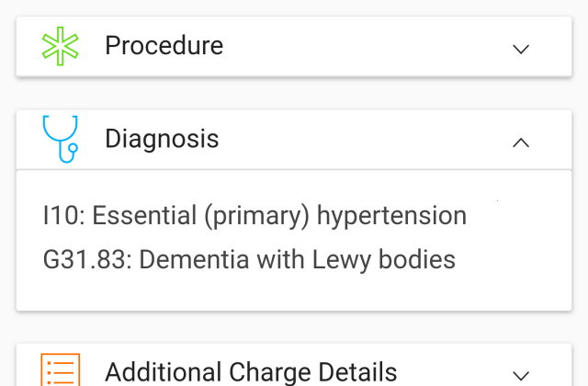
Task: Click blank space in the Diagnosis header bar
Action: click(367, 140)
